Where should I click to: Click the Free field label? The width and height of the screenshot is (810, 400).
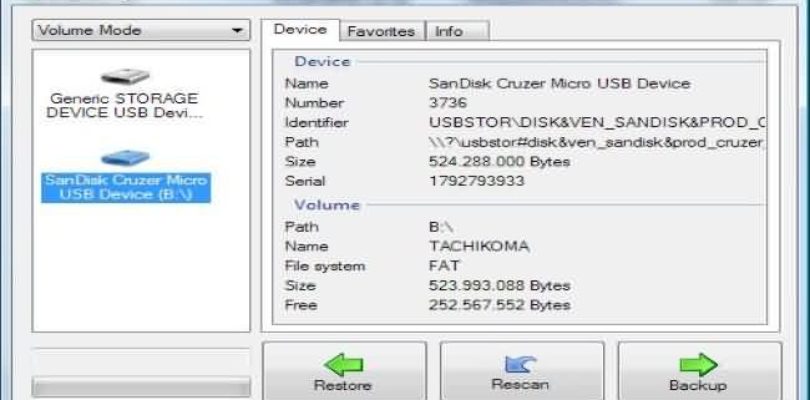(301, 305)
